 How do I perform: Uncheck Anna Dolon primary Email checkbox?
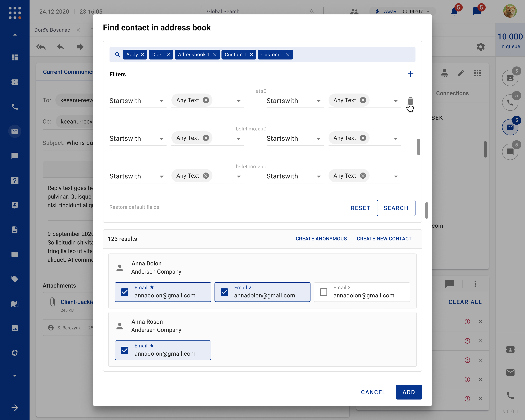(x=125, y=292)
